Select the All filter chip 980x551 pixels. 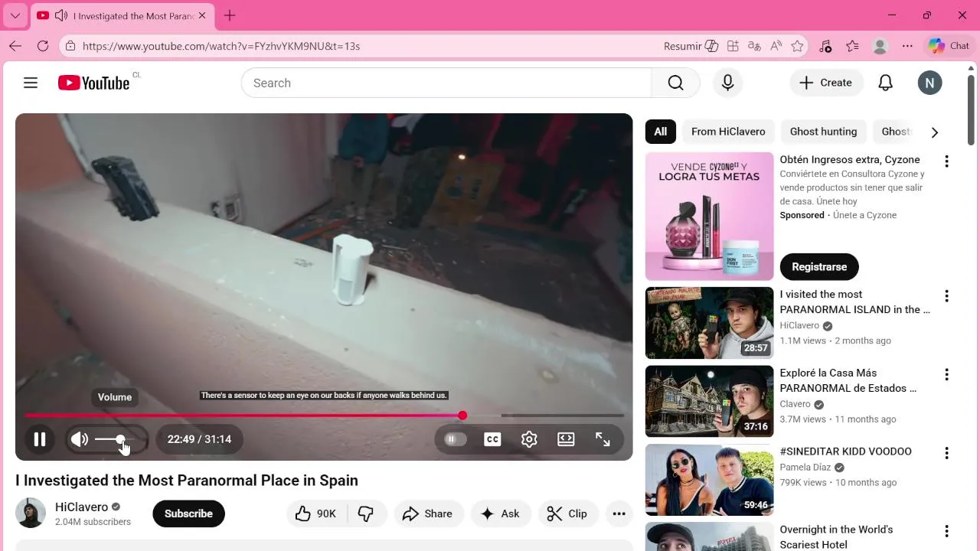point(660,132)
